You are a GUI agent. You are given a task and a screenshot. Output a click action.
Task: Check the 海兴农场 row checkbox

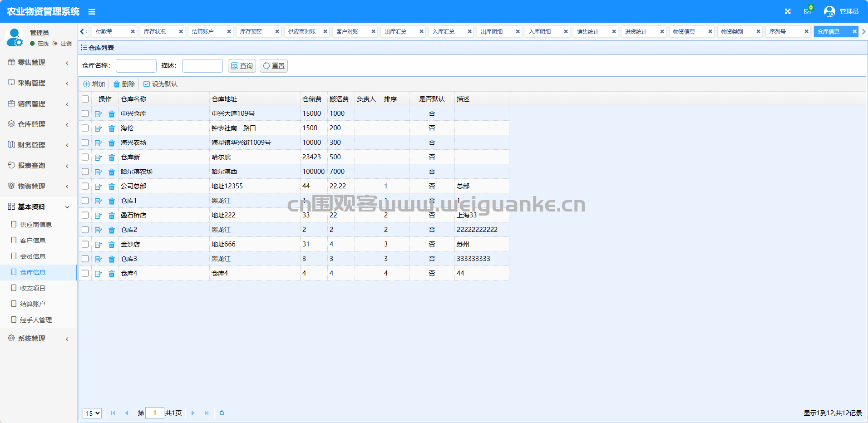[x=85, y=143]
